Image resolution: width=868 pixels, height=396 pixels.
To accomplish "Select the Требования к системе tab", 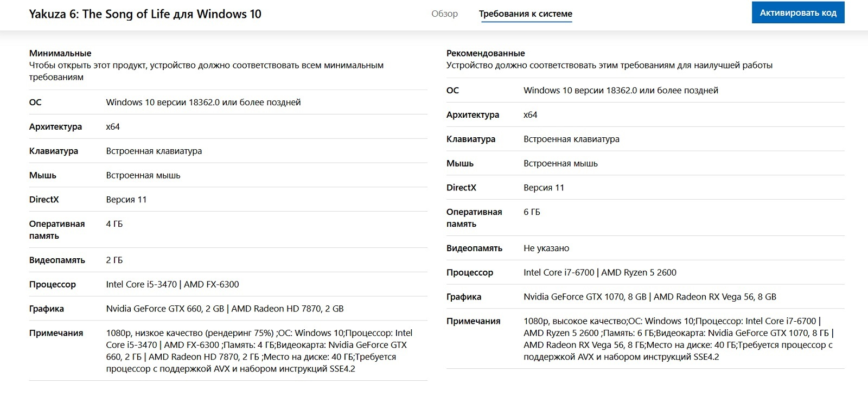I will 525,14.
